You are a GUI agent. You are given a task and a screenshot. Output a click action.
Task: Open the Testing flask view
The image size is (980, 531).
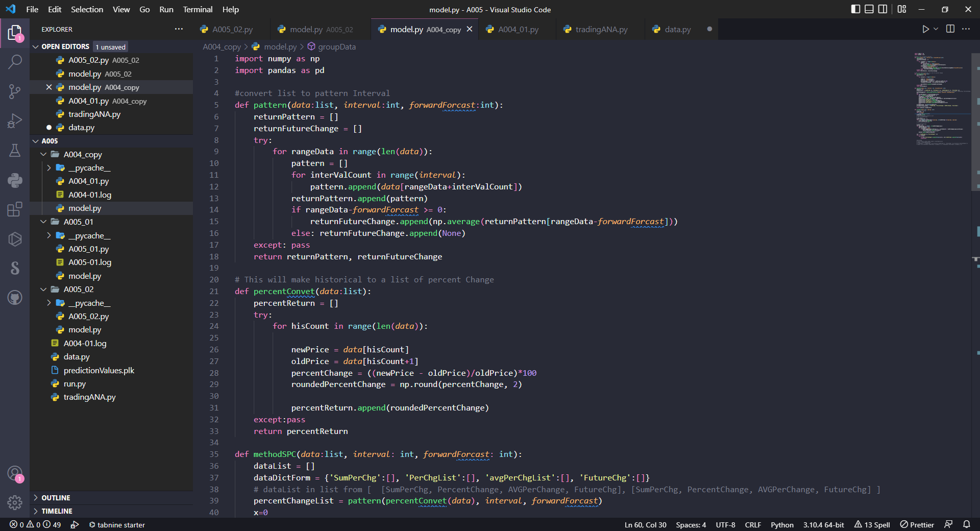click(15, 150)
